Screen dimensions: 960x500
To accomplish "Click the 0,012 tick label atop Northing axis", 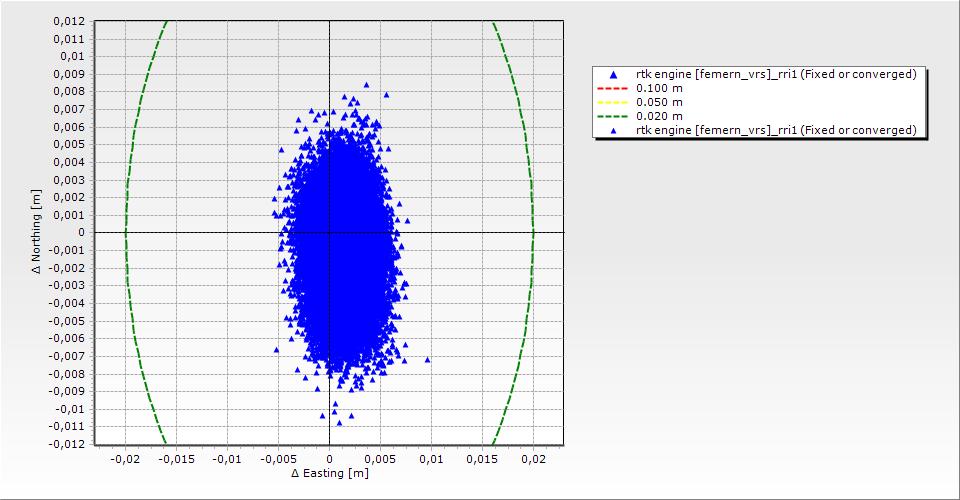I will [67, 21].
